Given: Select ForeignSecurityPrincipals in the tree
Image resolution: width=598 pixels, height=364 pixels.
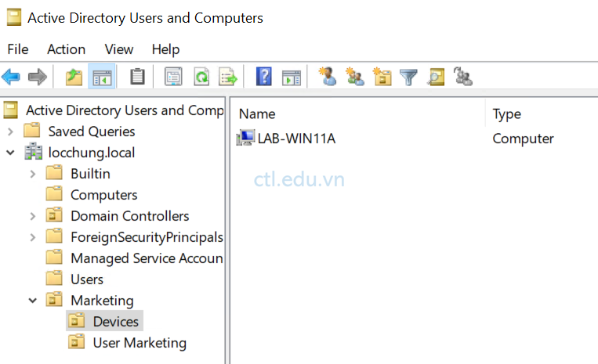Looking at the screenshot, I should coord(147,237).
